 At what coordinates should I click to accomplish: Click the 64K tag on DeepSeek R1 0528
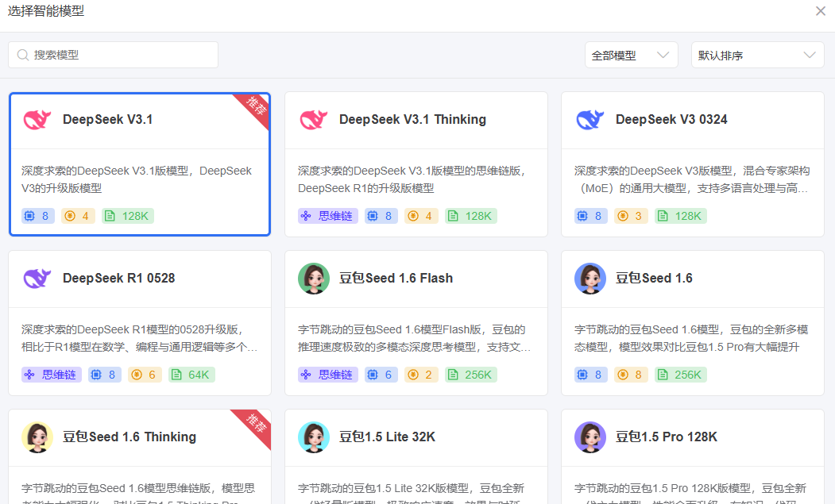point(191,375)
